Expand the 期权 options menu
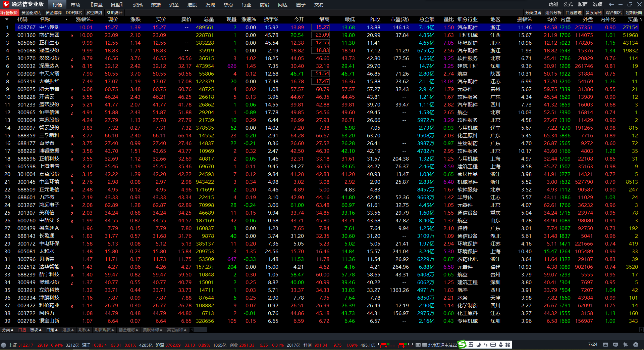The image size is (644, 350). point(84,330)
